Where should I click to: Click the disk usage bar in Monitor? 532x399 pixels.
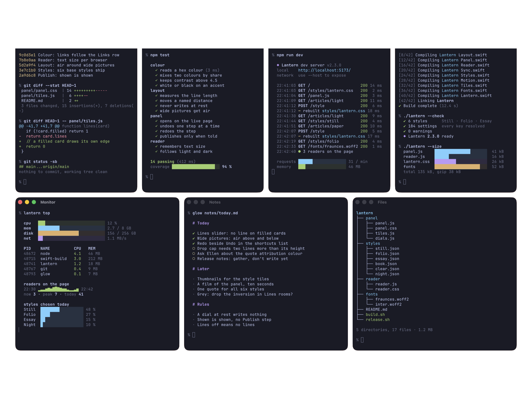point(71,233)
